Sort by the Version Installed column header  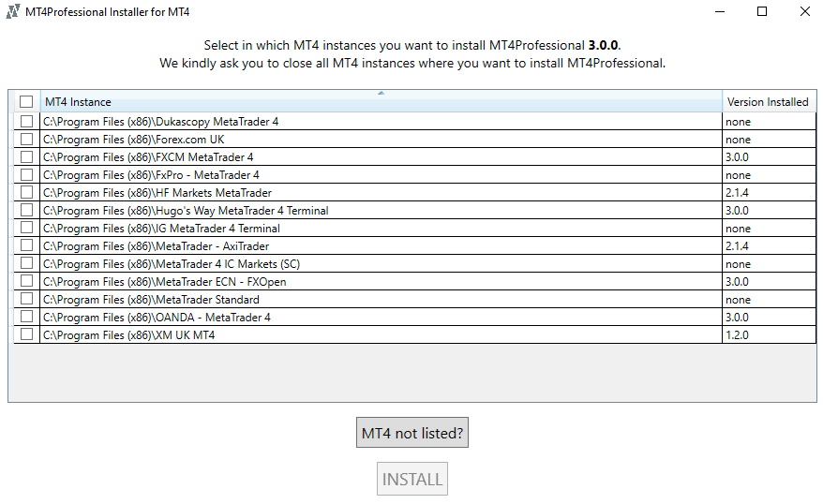click(768, 102)
